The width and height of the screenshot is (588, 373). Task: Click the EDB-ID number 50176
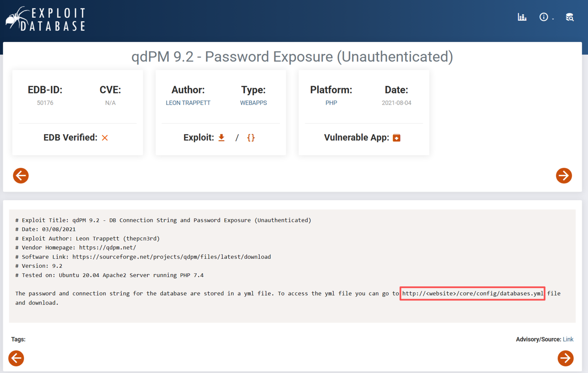click(45, 103)
